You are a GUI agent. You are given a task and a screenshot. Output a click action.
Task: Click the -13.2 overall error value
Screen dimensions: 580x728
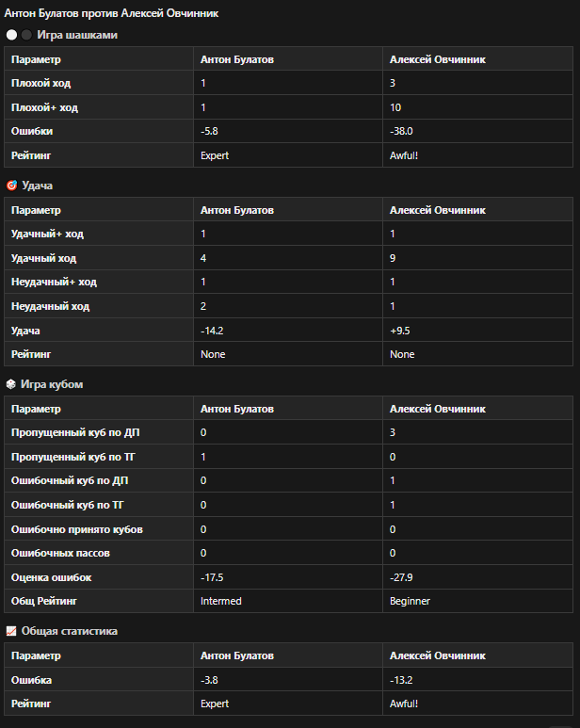(401, 680)
